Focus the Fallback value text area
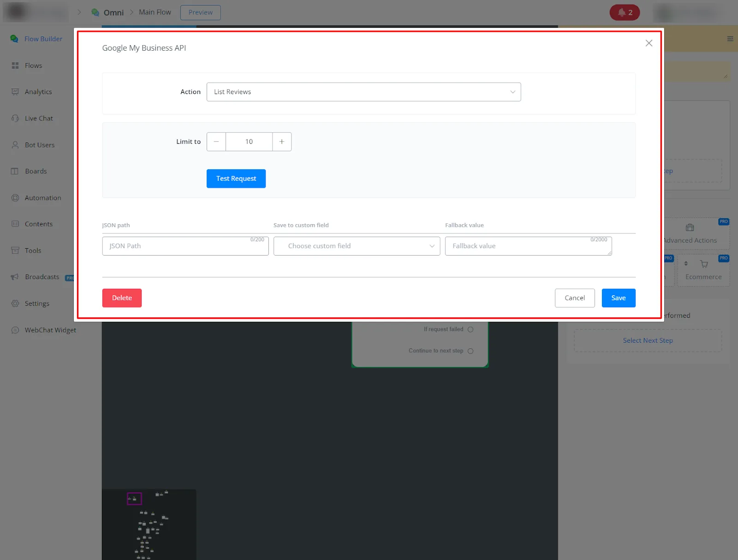Screen dimensions: 738x560 point(529,246)
